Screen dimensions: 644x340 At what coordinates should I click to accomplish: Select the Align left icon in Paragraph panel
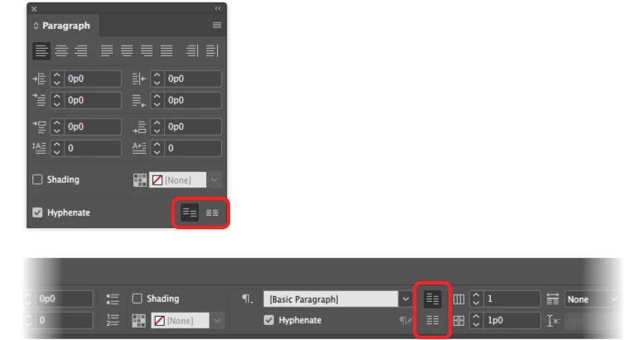41,51
